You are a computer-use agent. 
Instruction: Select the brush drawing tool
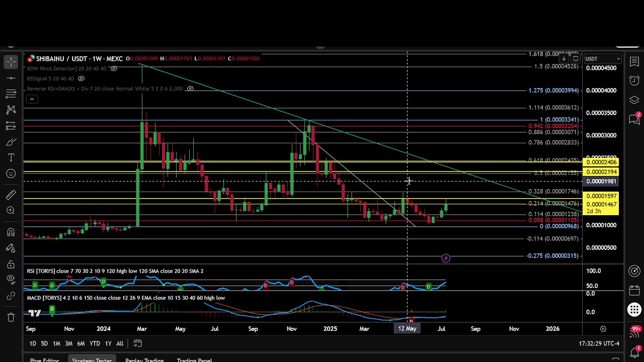11,142
